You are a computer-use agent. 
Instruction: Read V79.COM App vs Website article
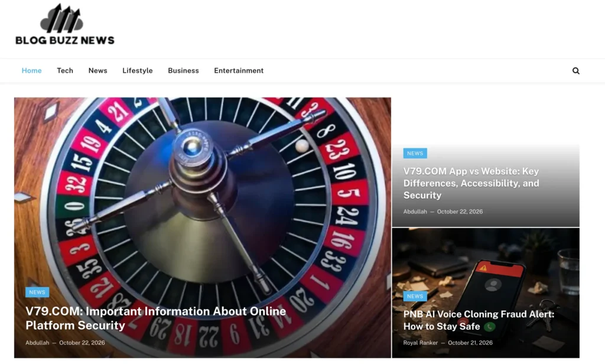pyautogui.click(x=471, y=183)
